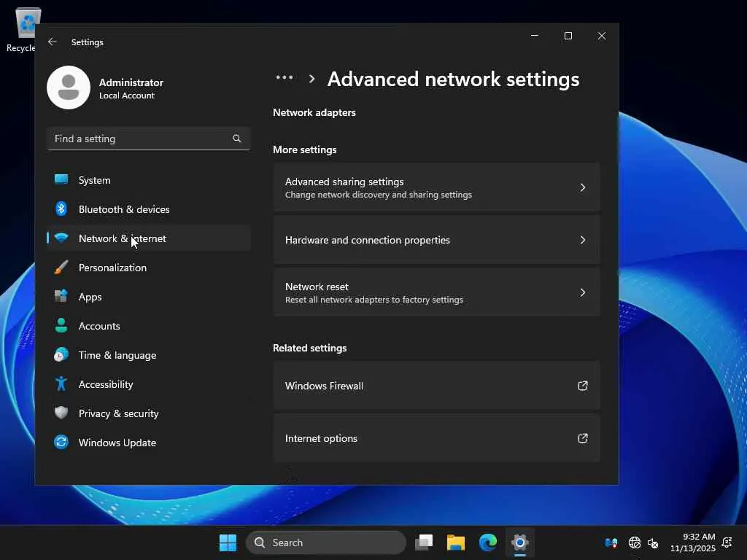
Task: Open the Windows Start menu
Action: point(228,542)
